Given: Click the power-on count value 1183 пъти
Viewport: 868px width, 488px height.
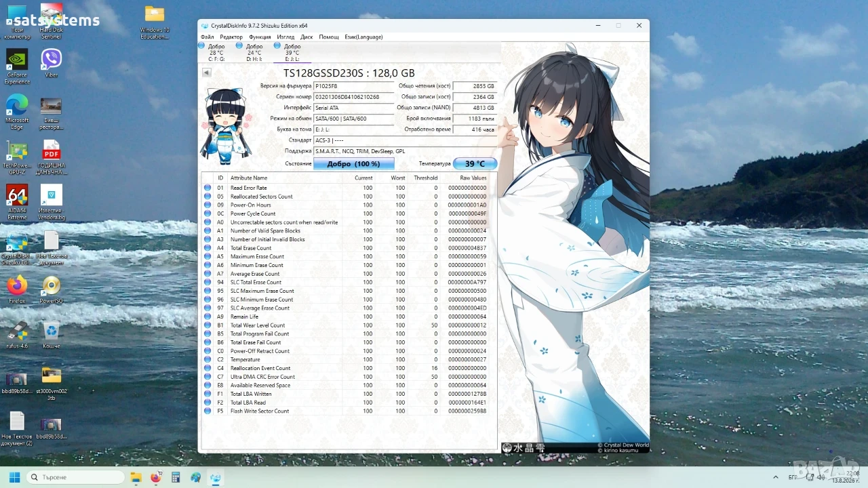Looking at the screenshot, I should click(475, 119).
